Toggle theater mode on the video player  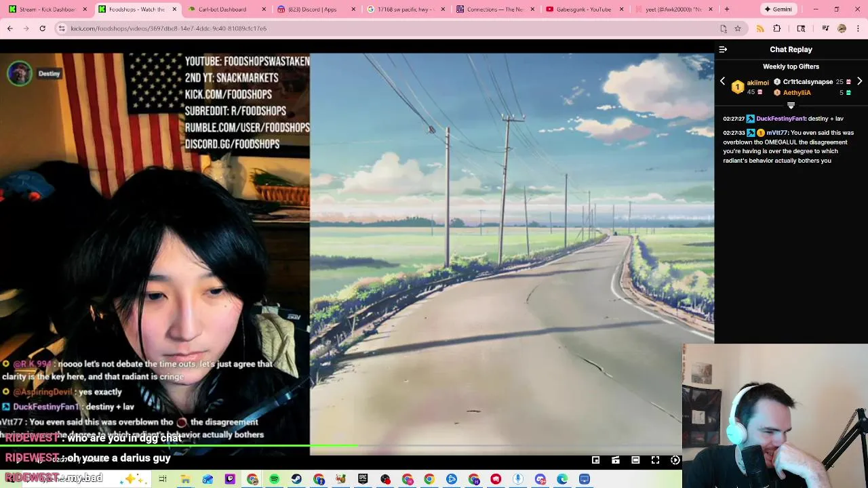635,460
